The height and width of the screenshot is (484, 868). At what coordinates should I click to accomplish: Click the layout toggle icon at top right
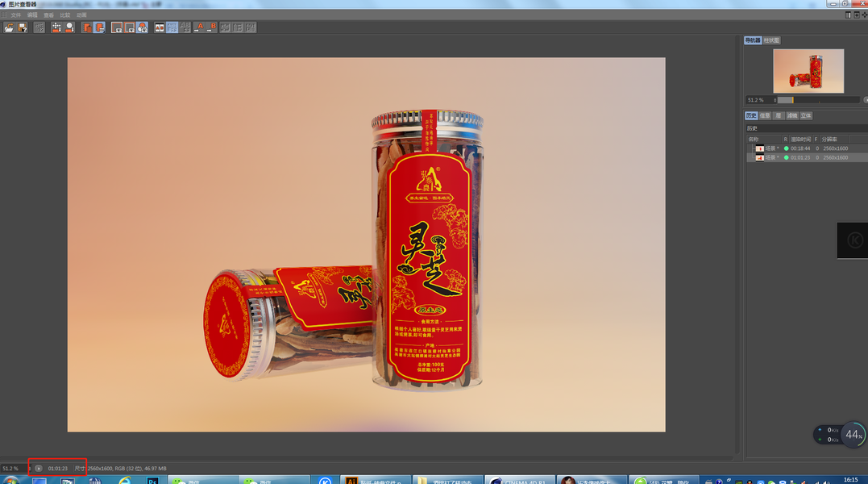[848, 15]
